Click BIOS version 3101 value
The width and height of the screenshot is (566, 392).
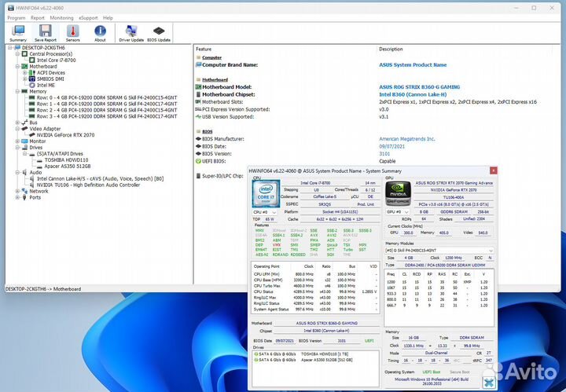[384, 154]
